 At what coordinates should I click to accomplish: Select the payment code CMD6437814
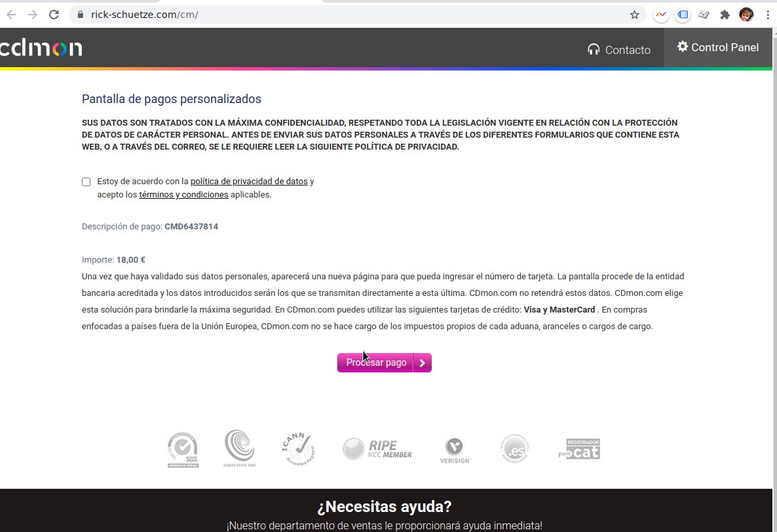[x=192, y=226]
